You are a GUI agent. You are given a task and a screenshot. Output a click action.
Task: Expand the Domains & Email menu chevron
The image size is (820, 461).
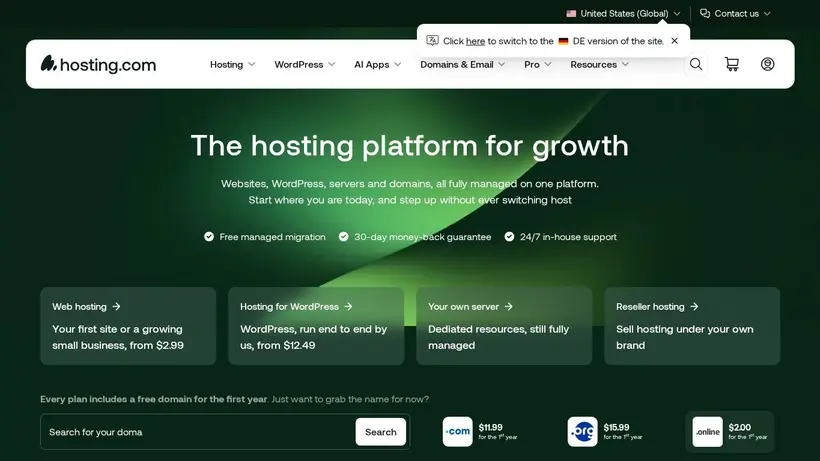(502, 64)
